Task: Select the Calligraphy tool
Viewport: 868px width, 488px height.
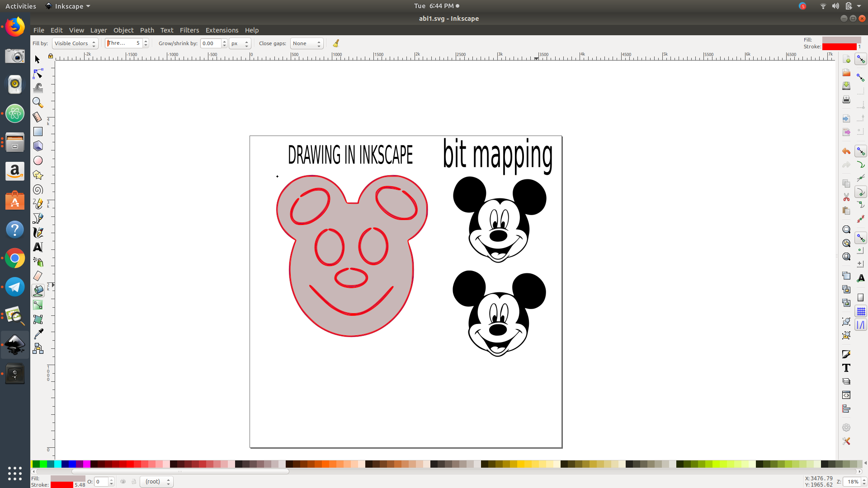Action: click(38, 233)
